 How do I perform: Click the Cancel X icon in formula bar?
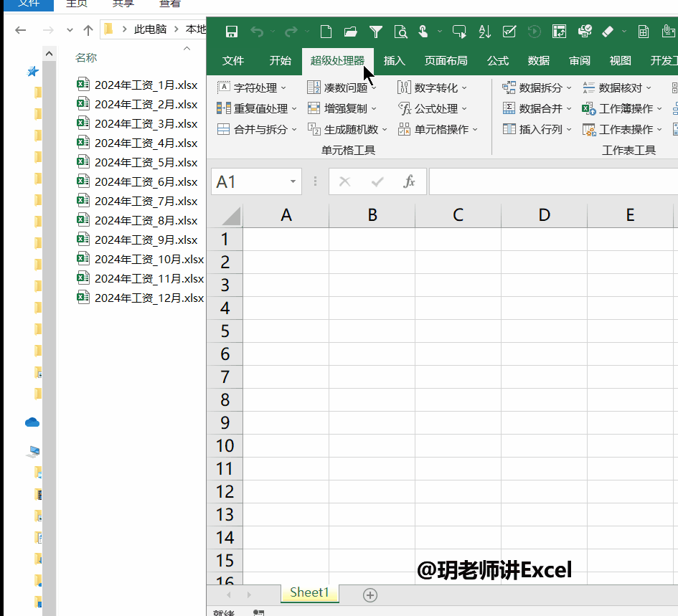(x=344, y=181)
